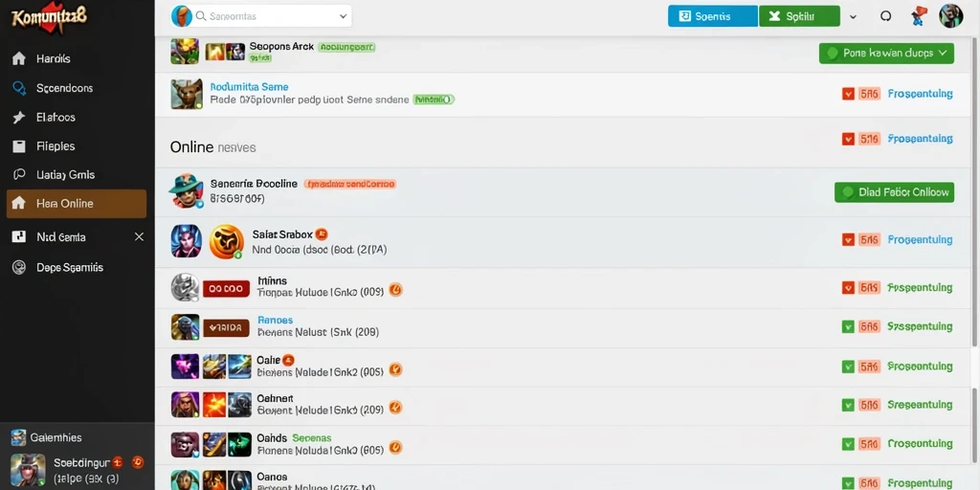Click the pin icon in top right bar
This screenshot has height=490, width=980.
coord(918,16)
